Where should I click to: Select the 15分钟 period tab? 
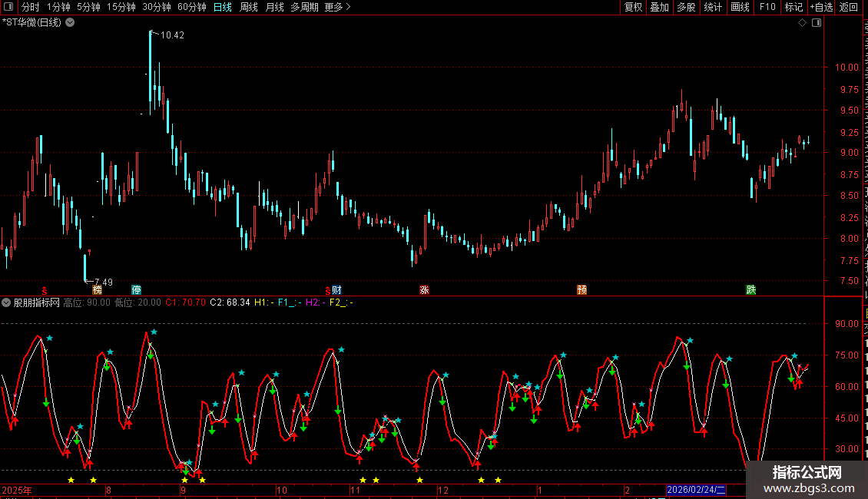click(x=121, y=7)
